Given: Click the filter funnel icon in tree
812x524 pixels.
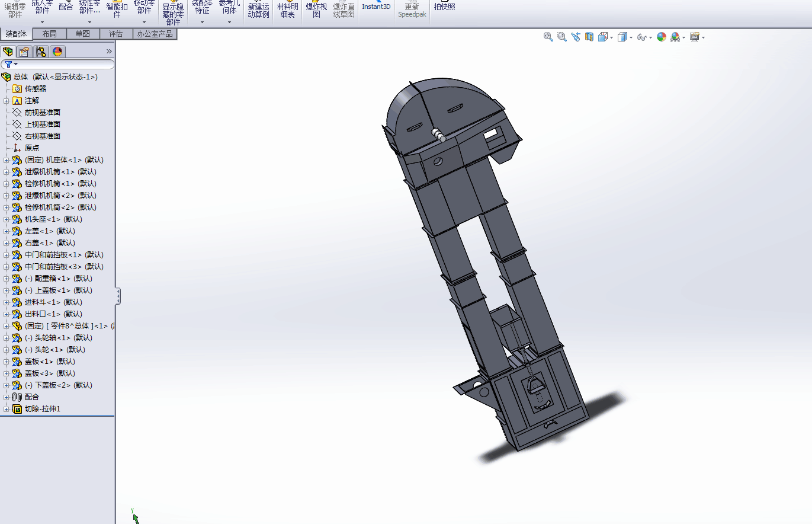Looking at the screenshot, I should pyautogui.click(x=8, y=64).
